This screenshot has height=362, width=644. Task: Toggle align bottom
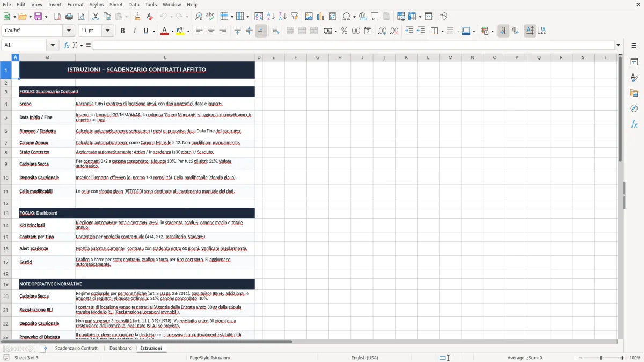261,31
